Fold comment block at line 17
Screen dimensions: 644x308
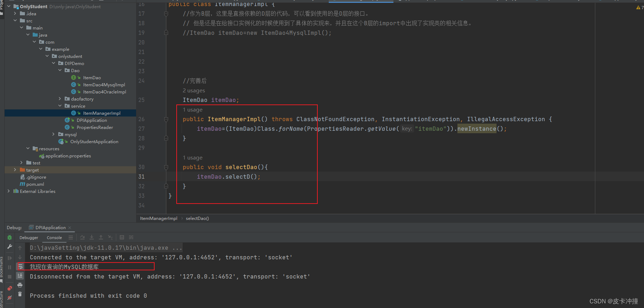tap(166, 14)
